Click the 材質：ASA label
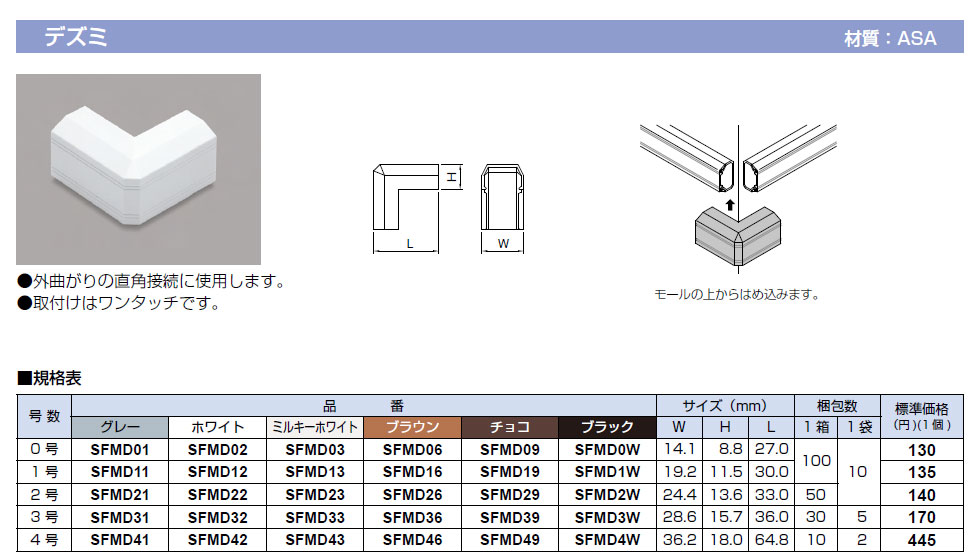The height and width of the screenshot is (560, 972). click(889, 39)
